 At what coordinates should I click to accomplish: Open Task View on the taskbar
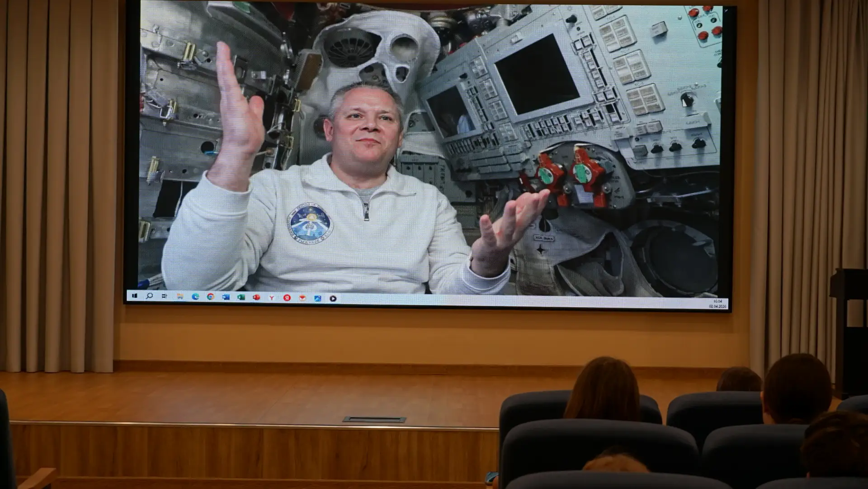(164, 296)
